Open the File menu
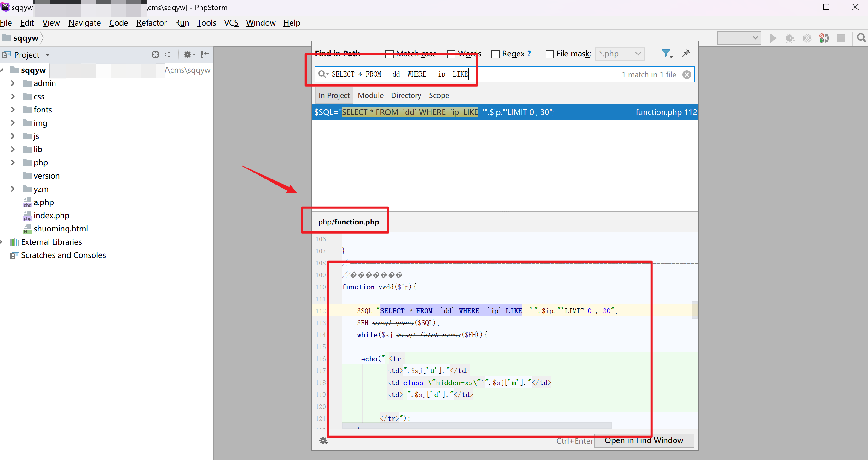The width and height of the screenshot is (868, 460). pos(6,23)
